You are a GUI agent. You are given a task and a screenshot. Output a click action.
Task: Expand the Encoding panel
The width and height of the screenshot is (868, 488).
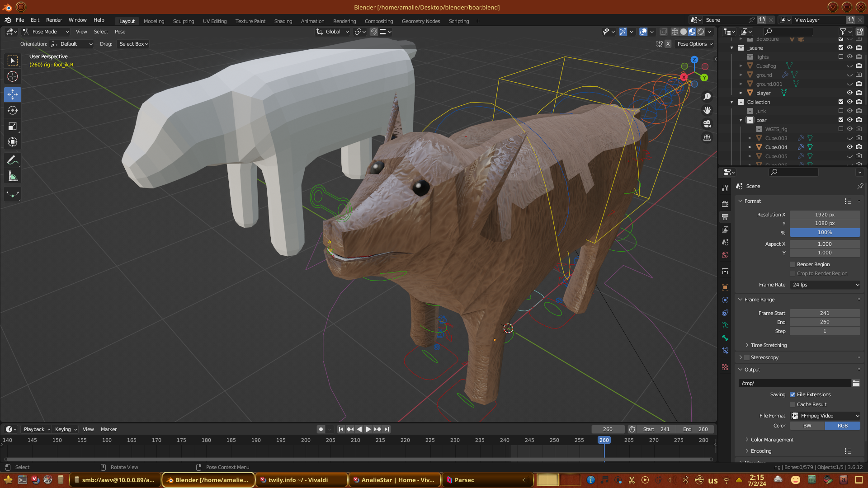(761, 451)
